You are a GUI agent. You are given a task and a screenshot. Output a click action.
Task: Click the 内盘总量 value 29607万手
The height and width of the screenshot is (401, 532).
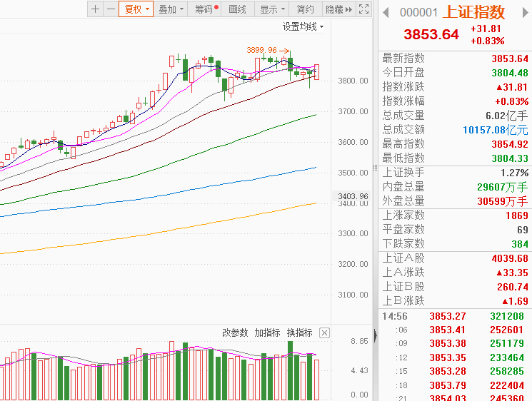tap(503, 187)
